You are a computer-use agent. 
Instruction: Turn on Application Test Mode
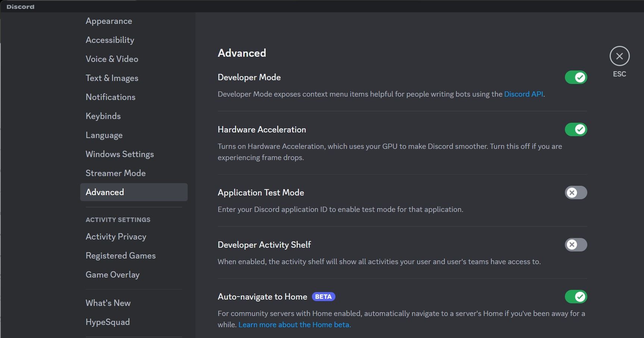575,193
